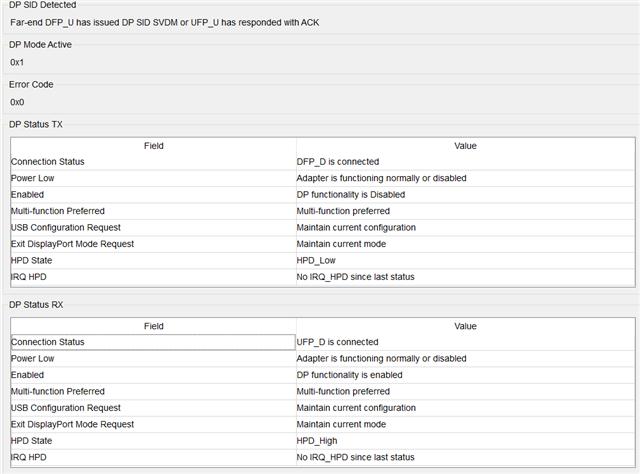
Task: Select 'DP functionality is Disabled' cell
Action: pyautogui.click(x=465, y=195)
